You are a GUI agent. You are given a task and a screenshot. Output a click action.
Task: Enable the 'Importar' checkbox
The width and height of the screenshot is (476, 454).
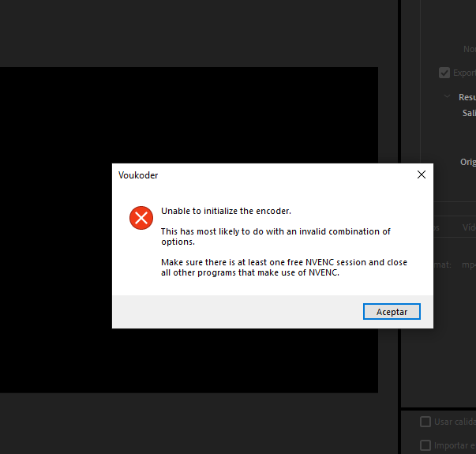[425, 445]
